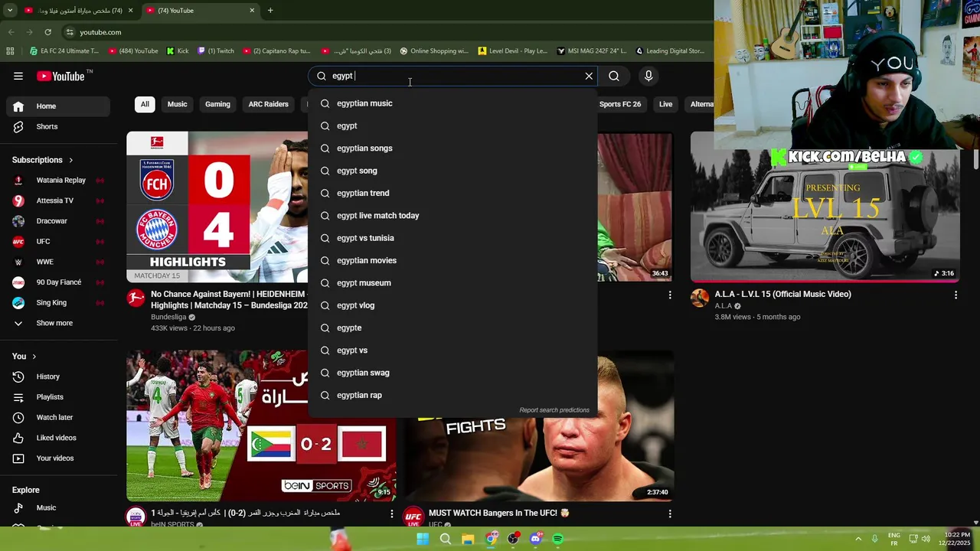Screen dimensions: 980x551
Task: Reload the page in the browser
Action: (x=47, y=32)
